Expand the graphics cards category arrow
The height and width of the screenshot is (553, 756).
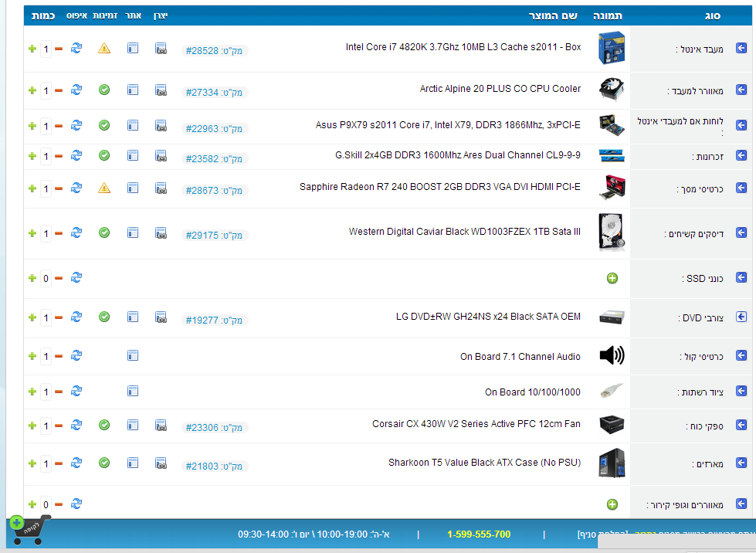pyautogui.click(x=741, y=188)
